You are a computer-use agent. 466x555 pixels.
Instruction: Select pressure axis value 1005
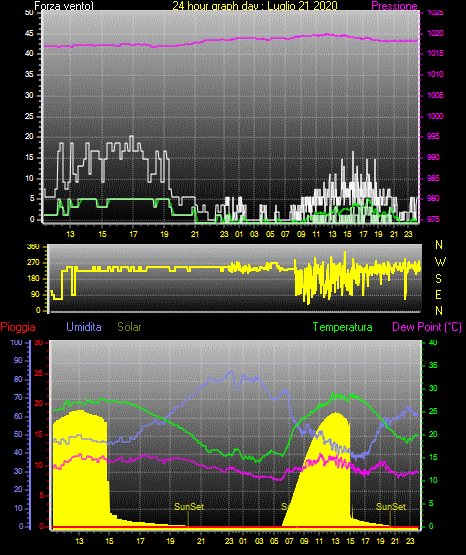pos(436,95)
